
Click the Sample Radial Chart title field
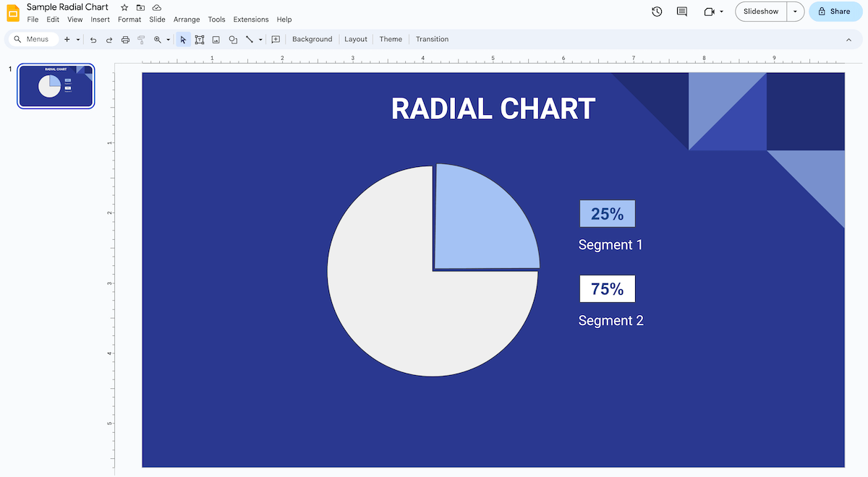67,7
